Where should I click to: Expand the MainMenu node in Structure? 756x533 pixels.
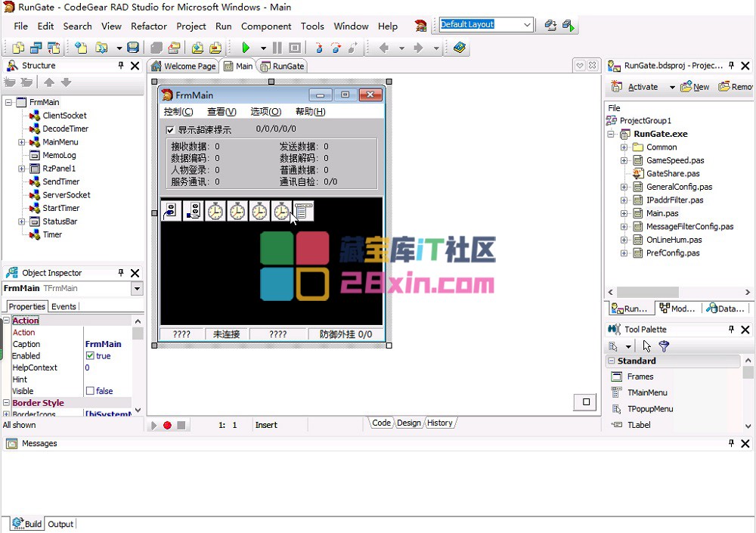[21, 142]
